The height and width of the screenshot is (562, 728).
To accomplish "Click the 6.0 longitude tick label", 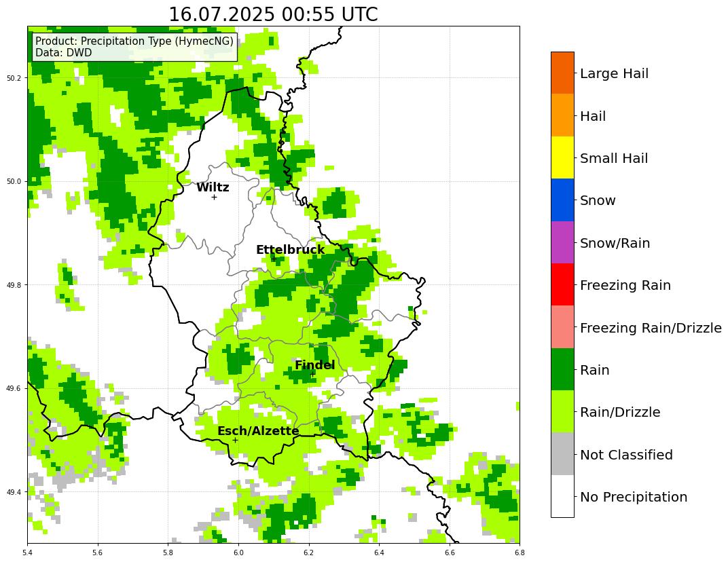I will coord(238,552).
